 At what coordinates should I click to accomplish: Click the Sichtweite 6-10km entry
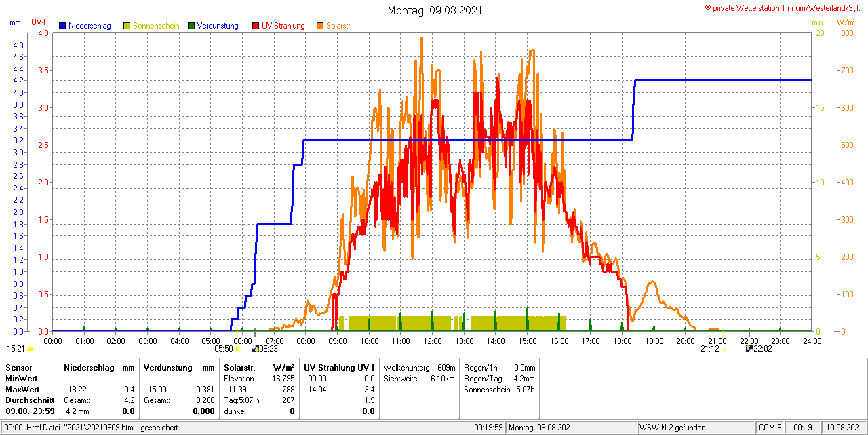419,379
